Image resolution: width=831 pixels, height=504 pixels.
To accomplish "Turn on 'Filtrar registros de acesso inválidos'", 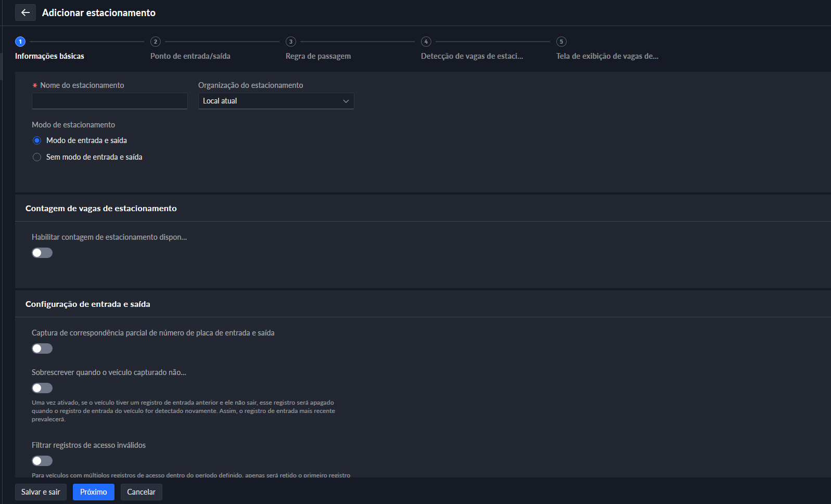I will [42, 461].
